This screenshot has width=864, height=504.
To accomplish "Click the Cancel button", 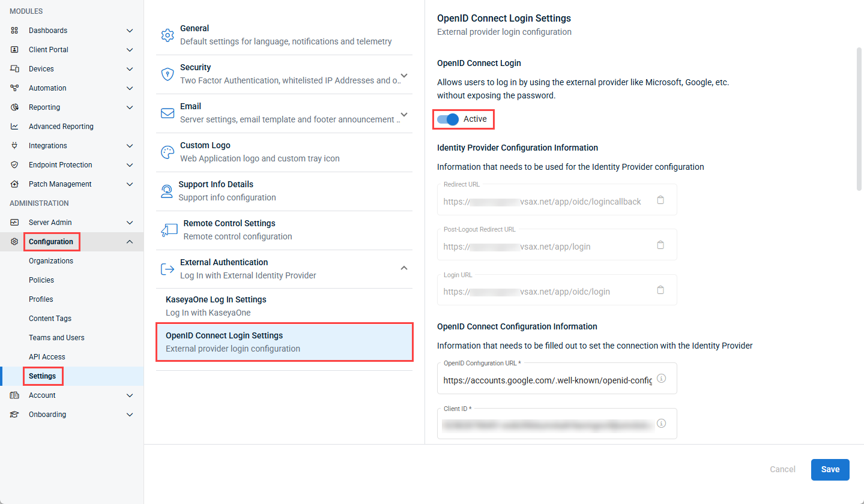I will tap(782, 469).
